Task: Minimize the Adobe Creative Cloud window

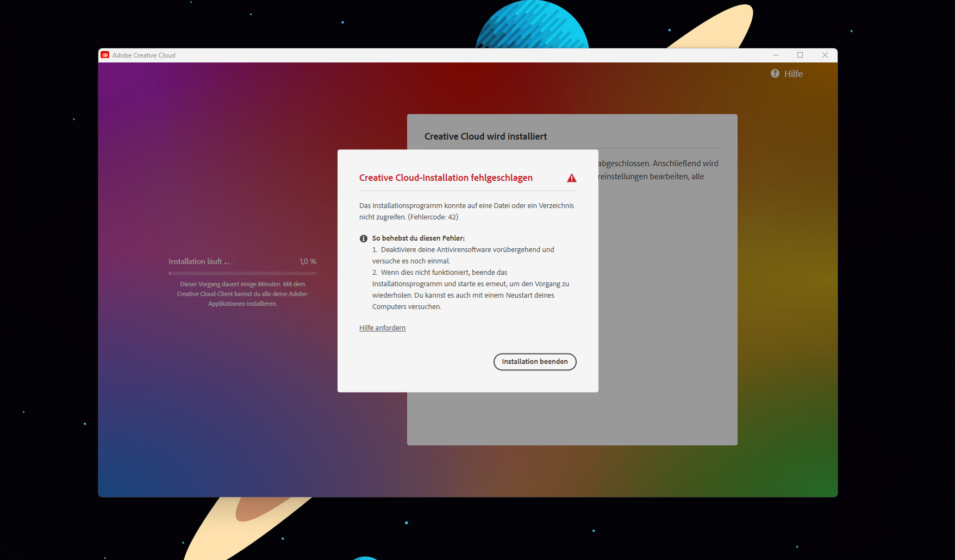Action: pos(776,55)
